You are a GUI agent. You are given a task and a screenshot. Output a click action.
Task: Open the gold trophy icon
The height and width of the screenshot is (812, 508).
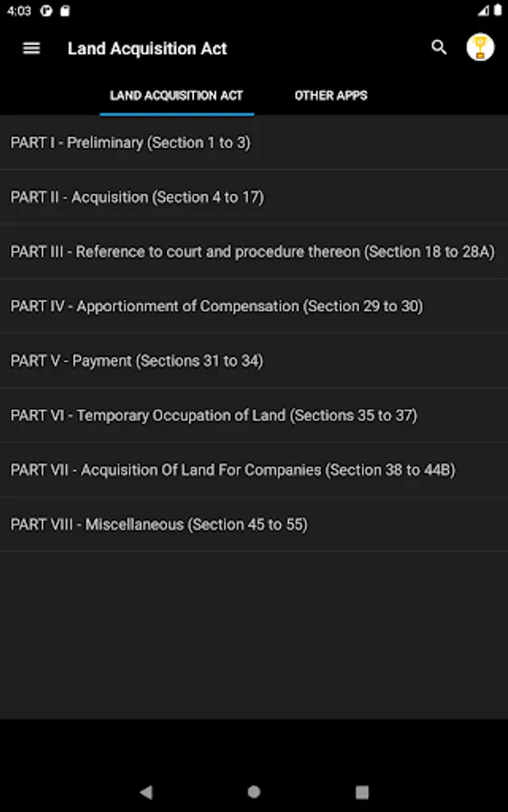pyautogui.click(x=480, y=48)
